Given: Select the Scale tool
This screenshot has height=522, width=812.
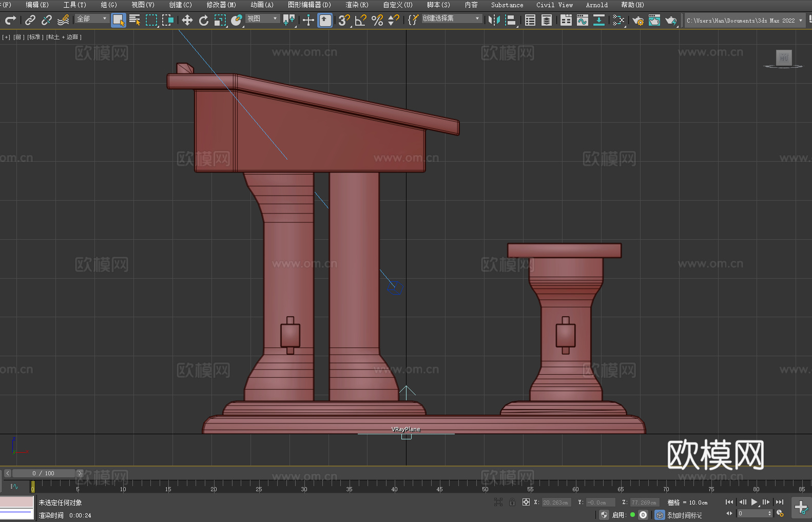Looking at the screenshot, I should (220, 20).
